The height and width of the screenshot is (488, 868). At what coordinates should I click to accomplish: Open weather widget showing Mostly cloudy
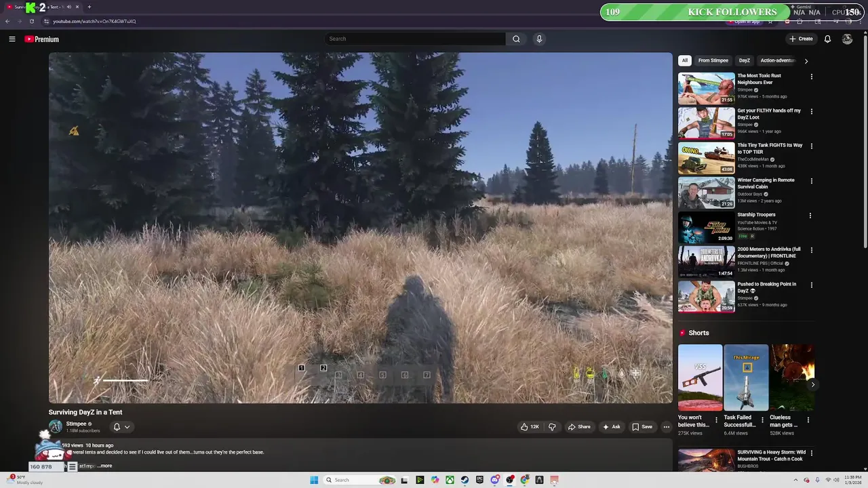tap(24, 480)
